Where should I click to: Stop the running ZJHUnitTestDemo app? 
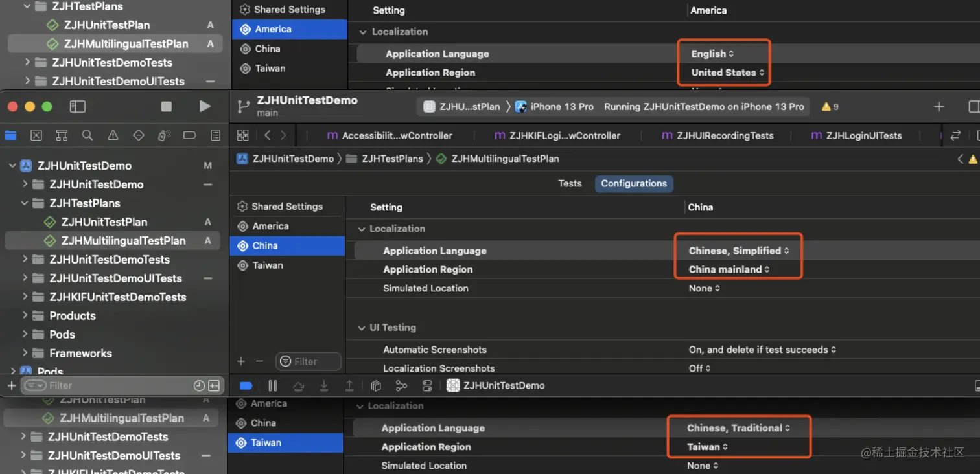[x=167, y=106]
